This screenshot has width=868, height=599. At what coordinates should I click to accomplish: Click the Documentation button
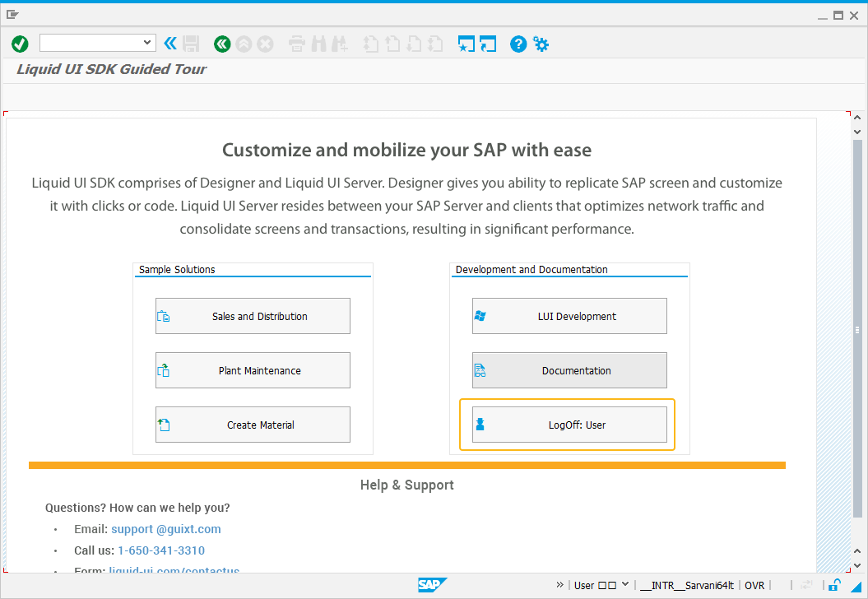569,370
